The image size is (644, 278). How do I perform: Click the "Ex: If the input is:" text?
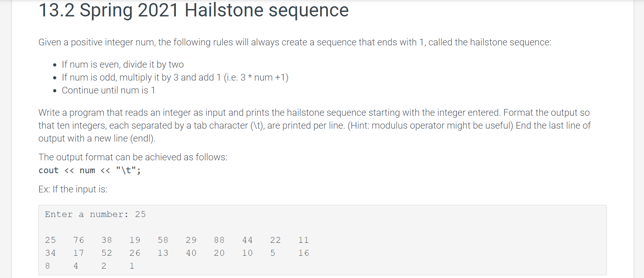coord(73,189)
